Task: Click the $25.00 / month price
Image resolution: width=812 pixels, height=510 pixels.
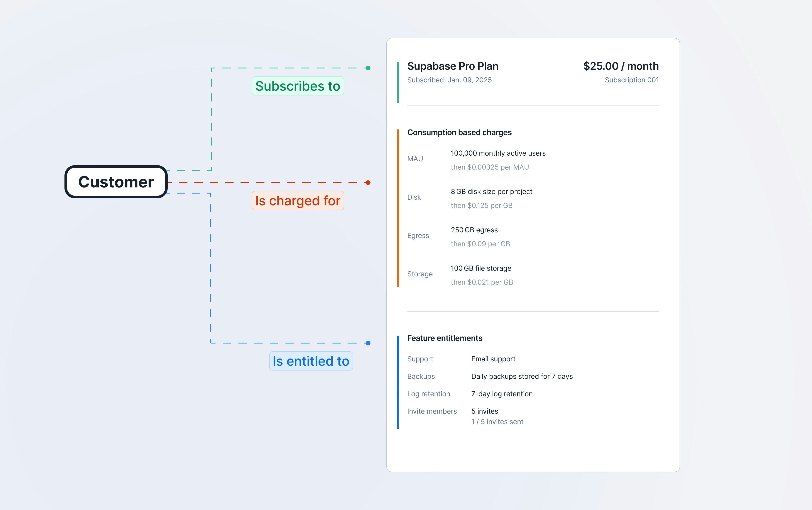Action: (621, 66)
